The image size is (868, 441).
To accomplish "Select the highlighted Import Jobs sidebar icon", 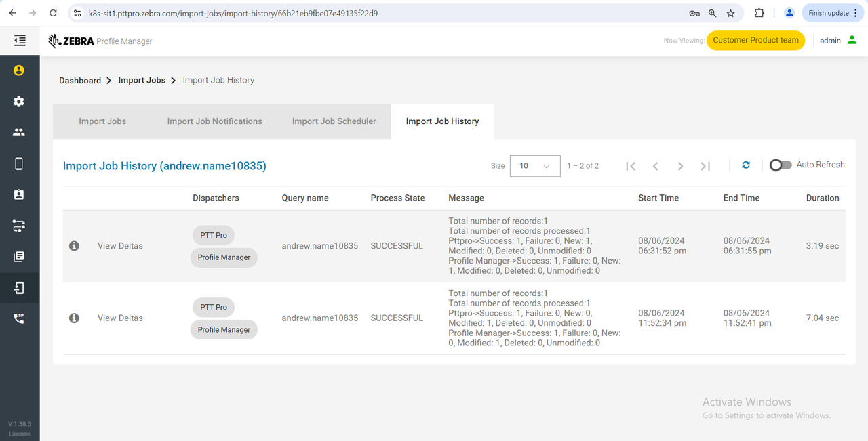I will coord(18,288).
